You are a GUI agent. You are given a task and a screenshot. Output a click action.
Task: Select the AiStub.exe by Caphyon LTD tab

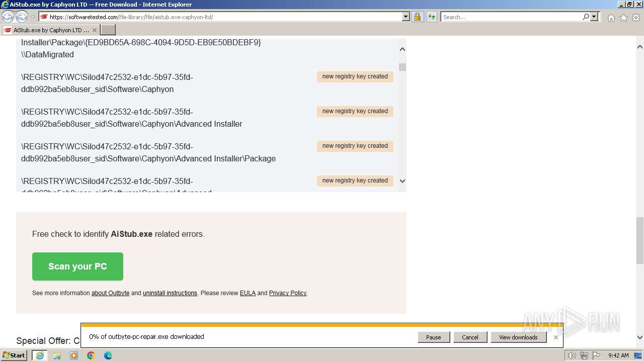tap(50, 30)
